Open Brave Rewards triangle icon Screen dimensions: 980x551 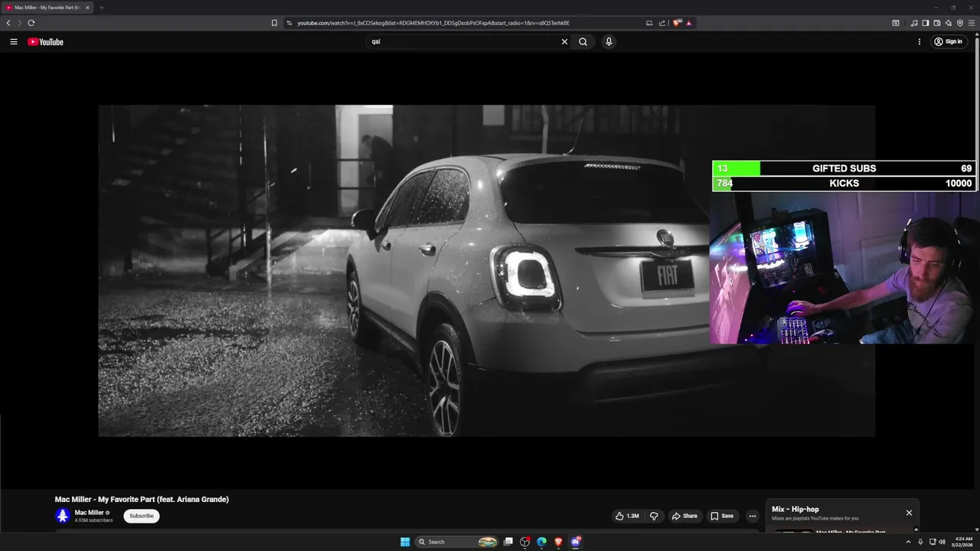point(688,23)
